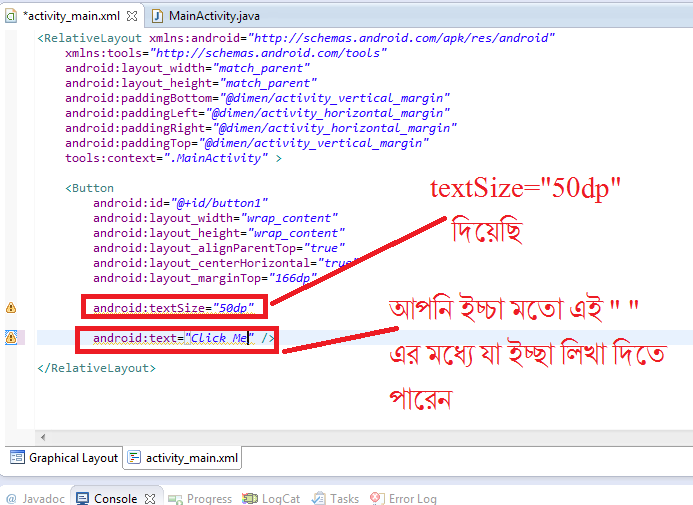Open the LogCat view tab
This screenshot has height=505, width=693.
pos(271,498)
